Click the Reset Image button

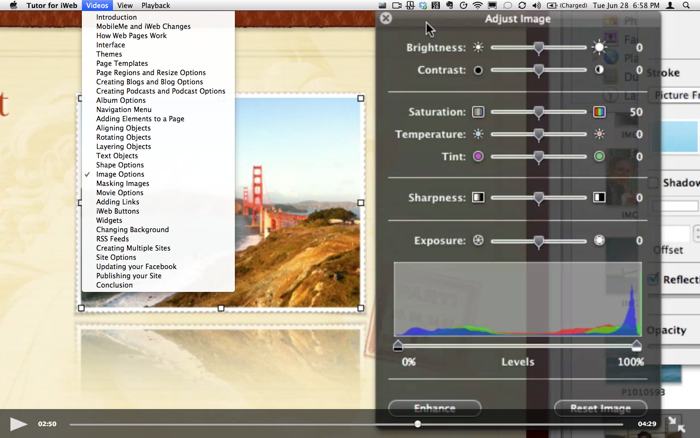[600, 408]
